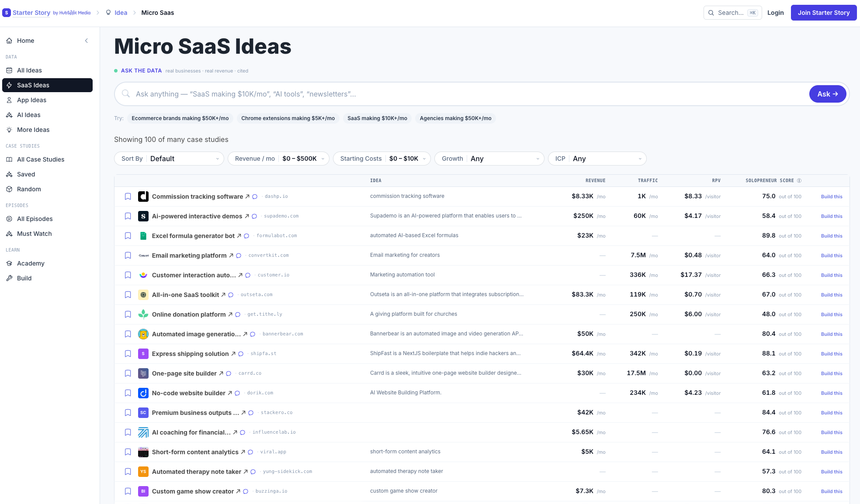Click the Ask button
This screenshot has height=504, width=860.
[828, 94]
